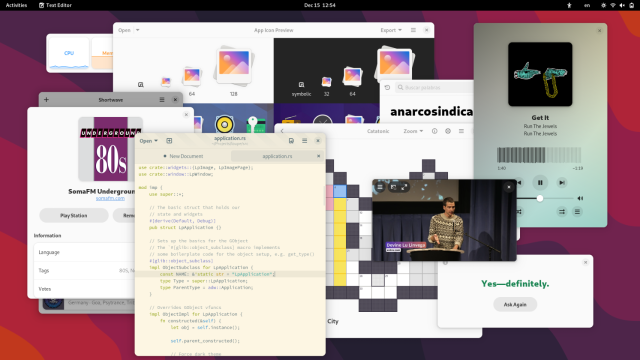Click the song title 'Get It'
The height and width of the screenshot is (360, 640).
[540, 118]
